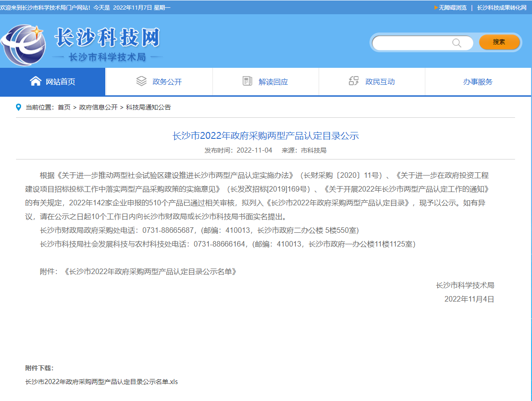Open the 无障碍浏览 link

pos(453,7)
